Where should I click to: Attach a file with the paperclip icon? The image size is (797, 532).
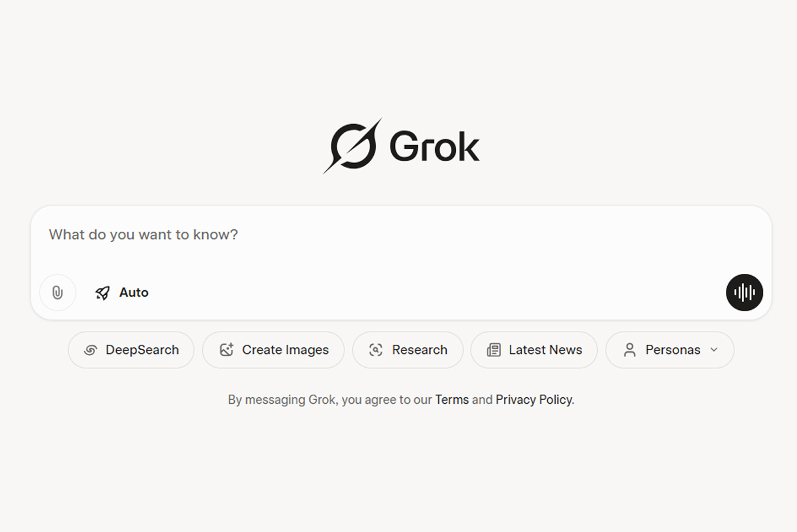tap(58, 292)
